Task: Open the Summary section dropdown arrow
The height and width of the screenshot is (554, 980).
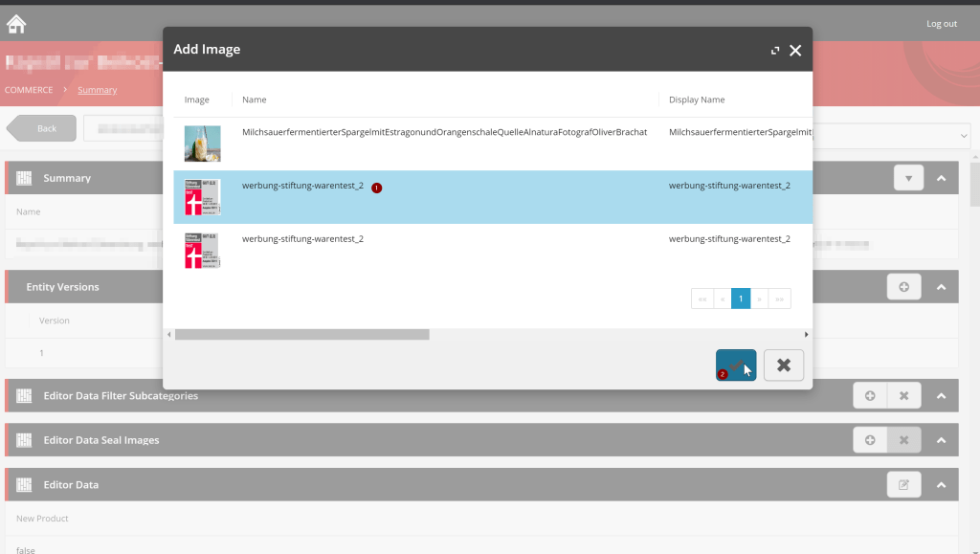Action: click(909, 178)
